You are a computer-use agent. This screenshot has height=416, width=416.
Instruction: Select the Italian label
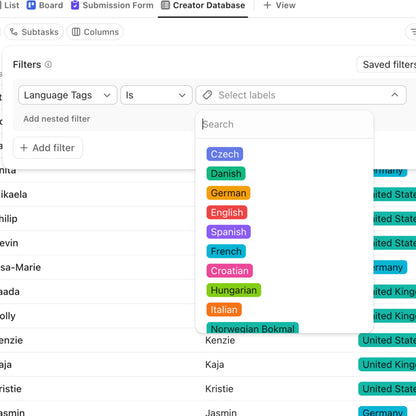[x=224, y=310]
